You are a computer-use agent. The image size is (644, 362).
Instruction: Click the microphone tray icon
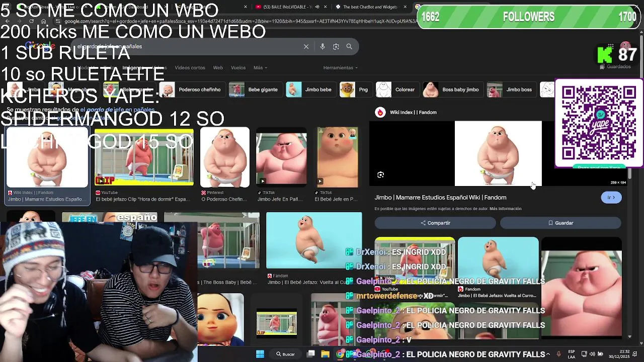tap(558, 354)
